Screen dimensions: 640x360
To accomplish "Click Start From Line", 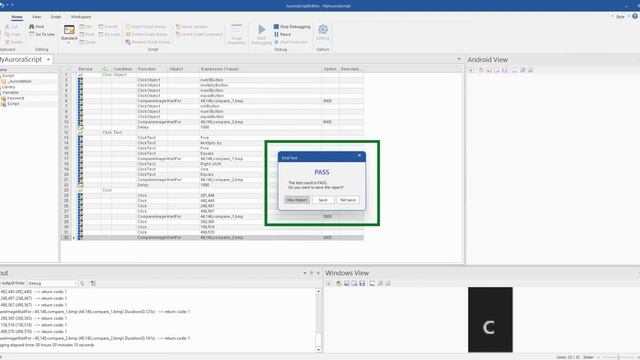I will click(x=291, y=42).
